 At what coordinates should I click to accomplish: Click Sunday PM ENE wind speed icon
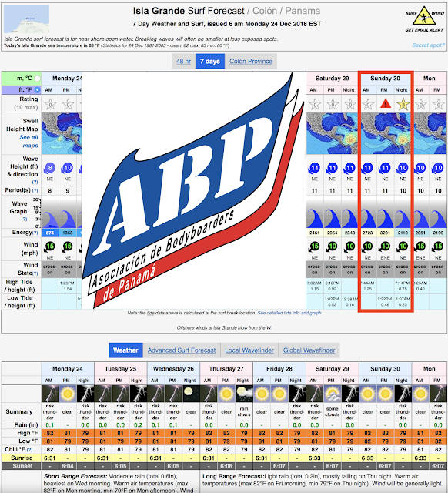pos(385,246)
